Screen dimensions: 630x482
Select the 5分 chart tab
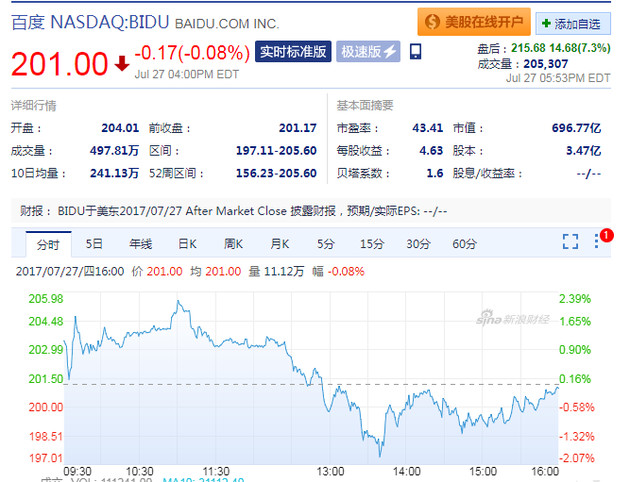325,244
